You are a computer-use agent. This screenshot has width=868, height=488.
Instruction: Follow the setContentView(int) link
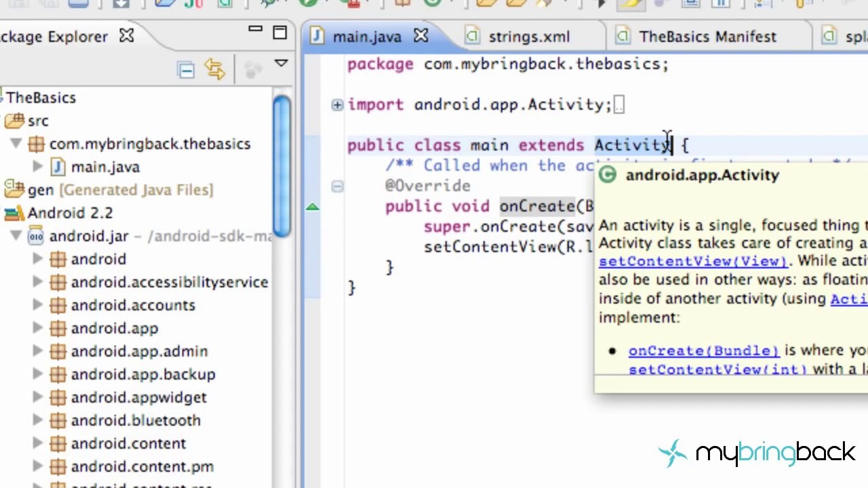pos(717,369)
